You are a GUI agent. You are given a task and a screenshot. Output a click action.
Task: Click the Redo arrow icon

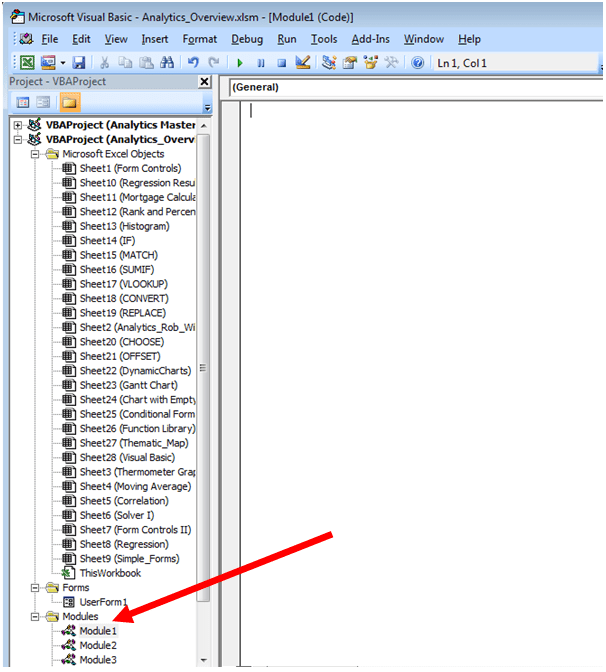(214, 63)
